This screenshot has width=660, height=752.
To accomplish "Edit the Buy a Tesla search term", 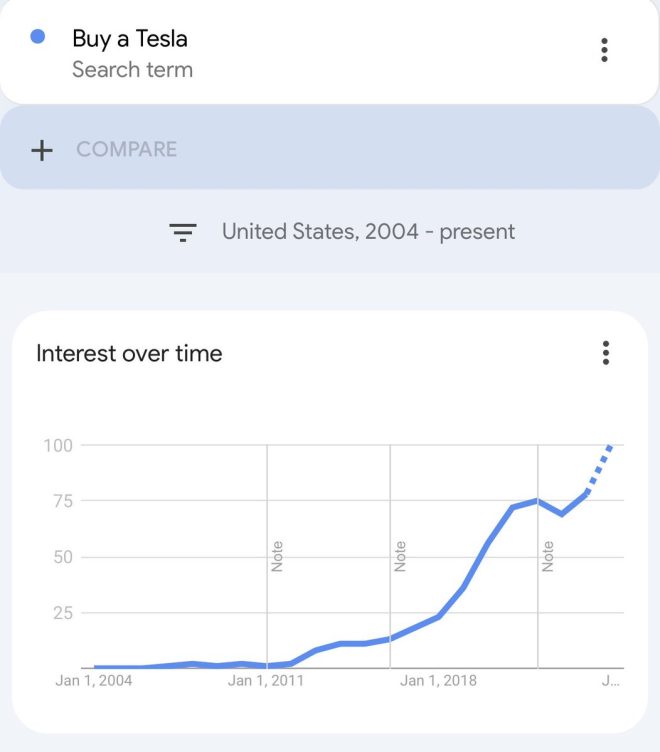I will (x=130, y=39).
